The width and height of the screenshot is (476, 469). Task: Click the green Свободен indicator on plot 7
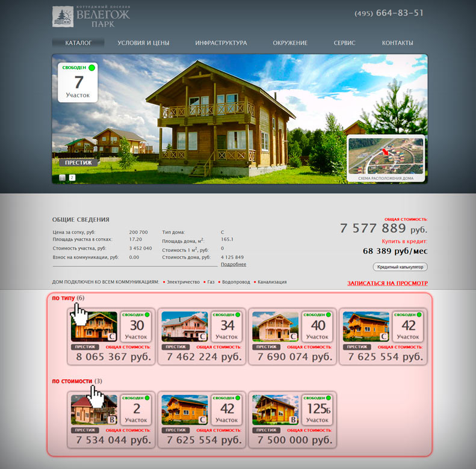click(x=91, y=68)
